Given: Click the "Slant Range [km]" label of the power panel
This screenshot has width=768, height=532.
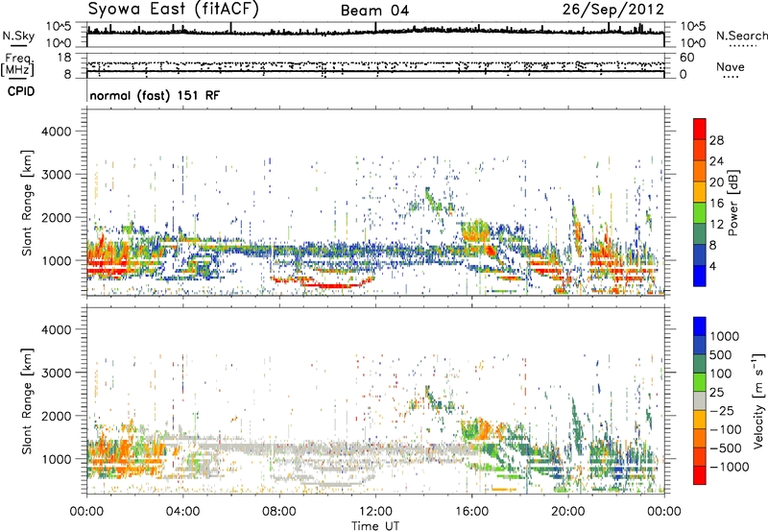Looking at the screenshot, I should [x=27, y=203].
